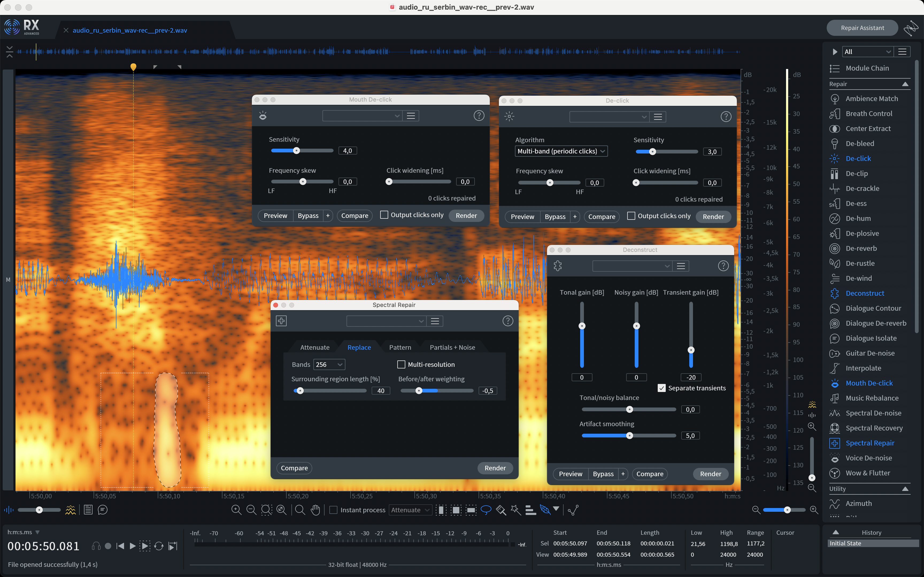Select the time selection tool
924x577 pixels.
(441, 510)
